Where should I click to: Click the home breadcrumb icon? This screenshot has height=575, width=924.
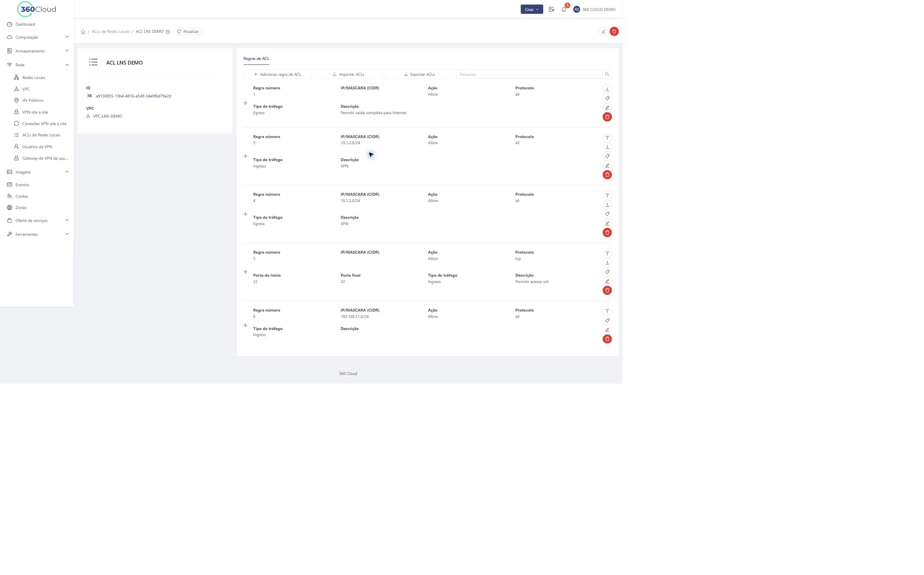point(83,32)
